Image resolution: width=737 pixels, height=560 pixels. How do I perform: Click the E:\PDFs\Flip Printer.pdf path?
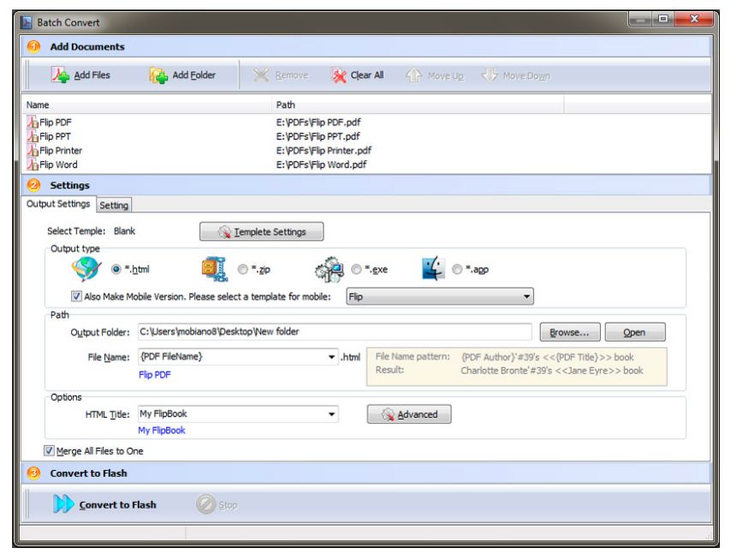coord(324,151)
